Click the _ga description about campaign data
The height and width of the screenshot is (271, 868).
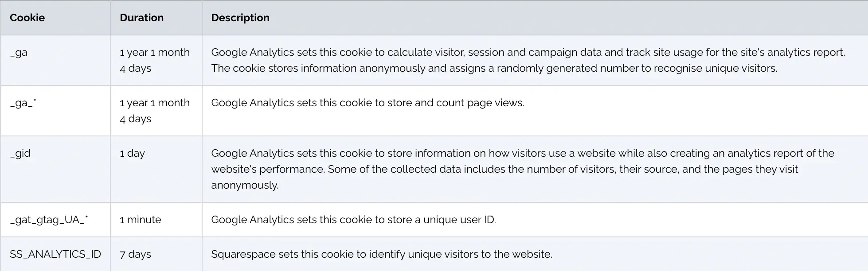point(528,60)
